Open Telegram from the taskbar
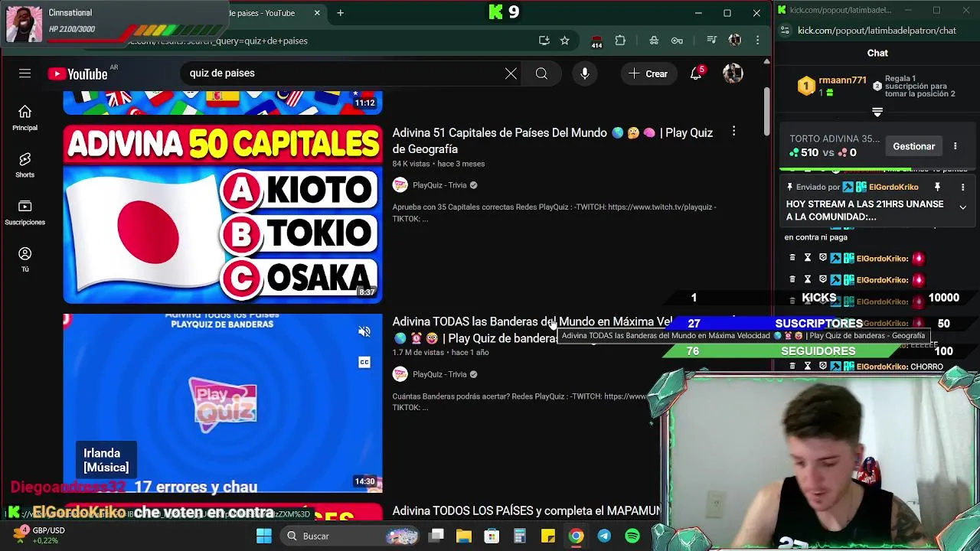 point(604,536)
